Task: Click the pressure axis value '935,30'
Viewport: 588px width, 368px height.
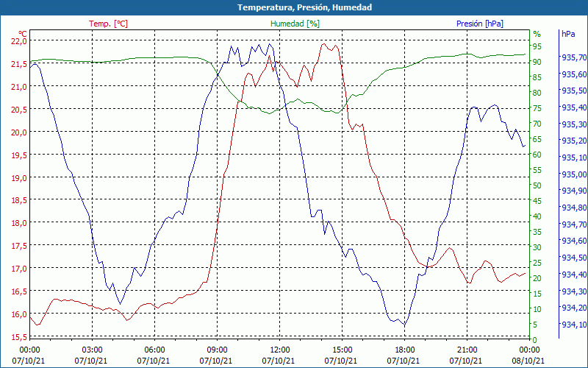Action: [574, 124]
